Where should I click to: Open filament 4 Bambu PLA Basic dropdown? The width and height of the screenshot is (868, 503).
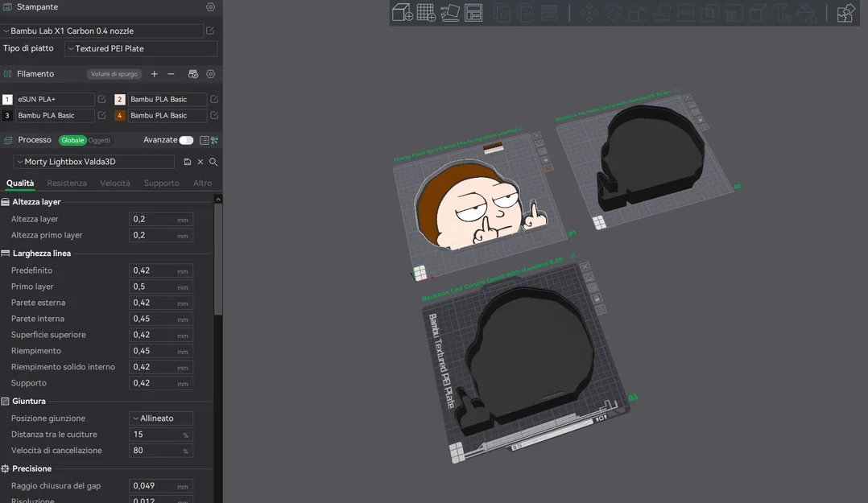167,116
